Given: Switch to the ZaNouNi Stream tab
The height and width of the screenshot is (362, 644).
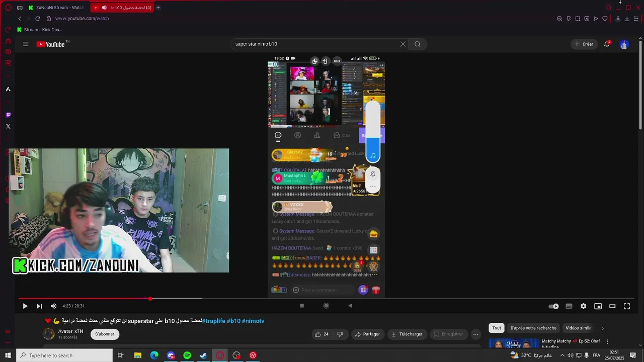Looking at the screenshot, I should pyautogui.click(x=56, y=8).
